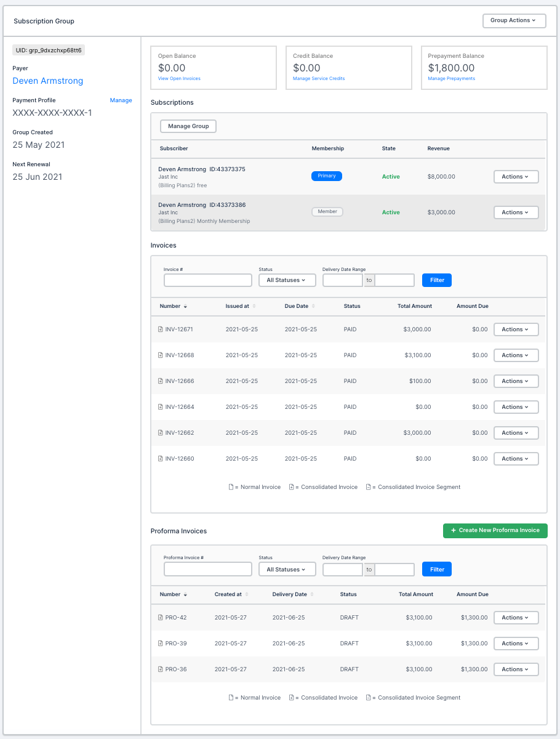This screenshot has width=560, height=739.
Task: Expand the Invoices All Statuses dropdown
Action: [287, 280]
